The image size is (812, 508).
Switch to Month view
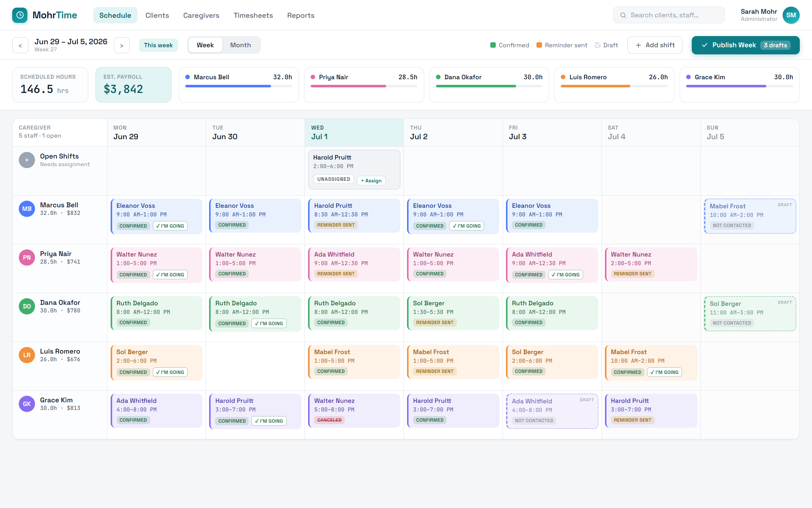click(241, 45)
